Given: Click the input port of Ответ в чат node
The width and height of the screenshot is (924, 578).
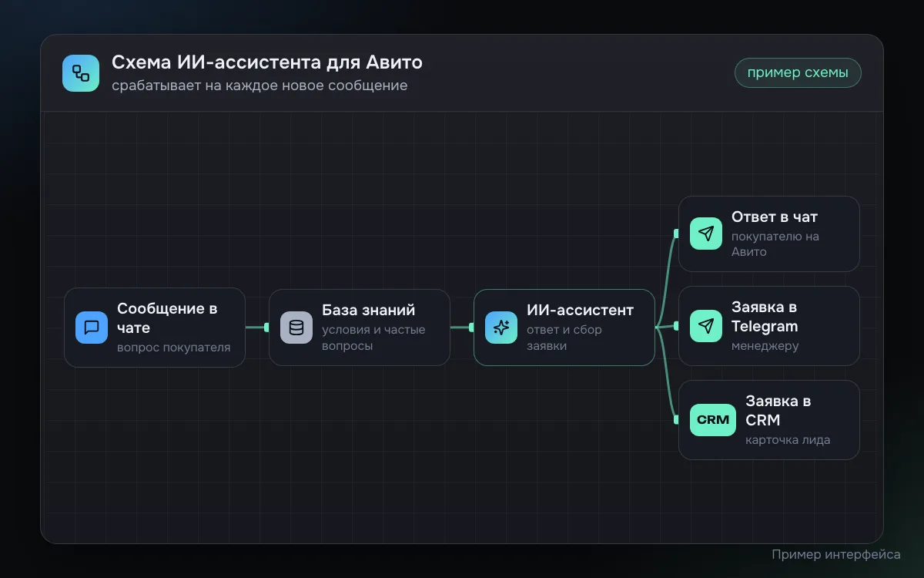Looking at the screenshot, I should tap(676, 234).
